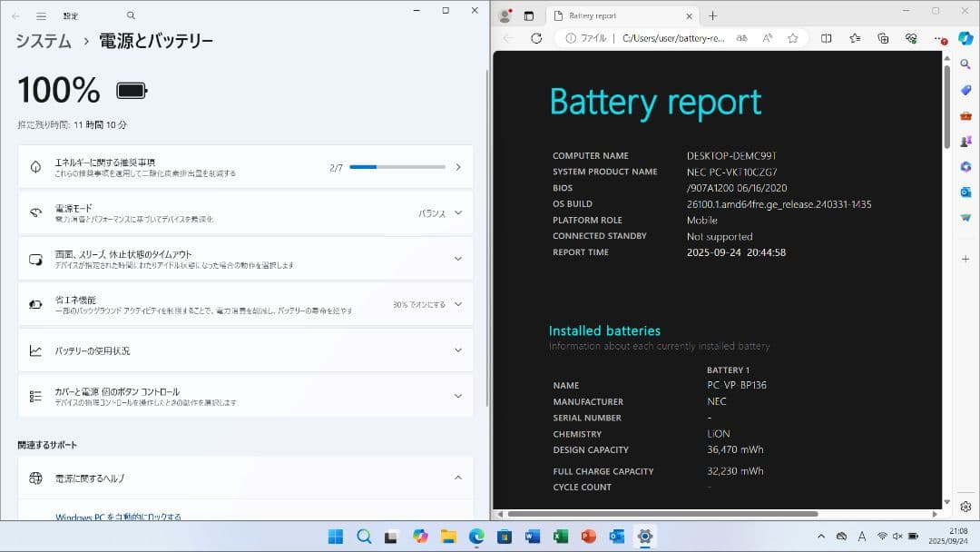Expand バッテリーの使用状況 section

point(458,350)
